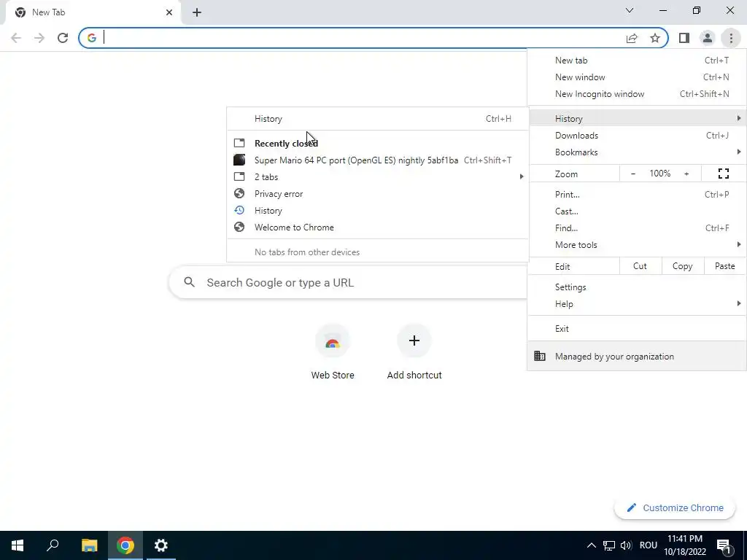The width and height of the screenshot is (747, 560).
Task: Click the ROU keyboard language indicator
Action: (649, 545)
